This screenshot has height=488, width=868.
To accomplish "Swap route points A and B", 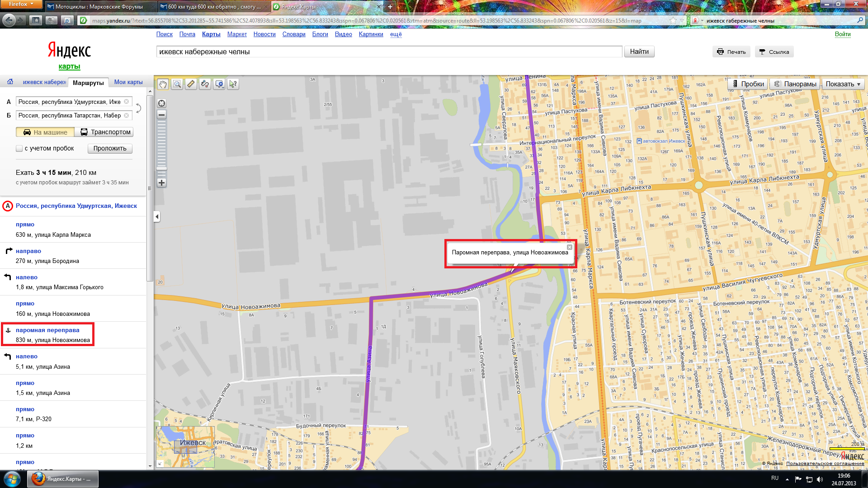I will [x=139, y=108].
